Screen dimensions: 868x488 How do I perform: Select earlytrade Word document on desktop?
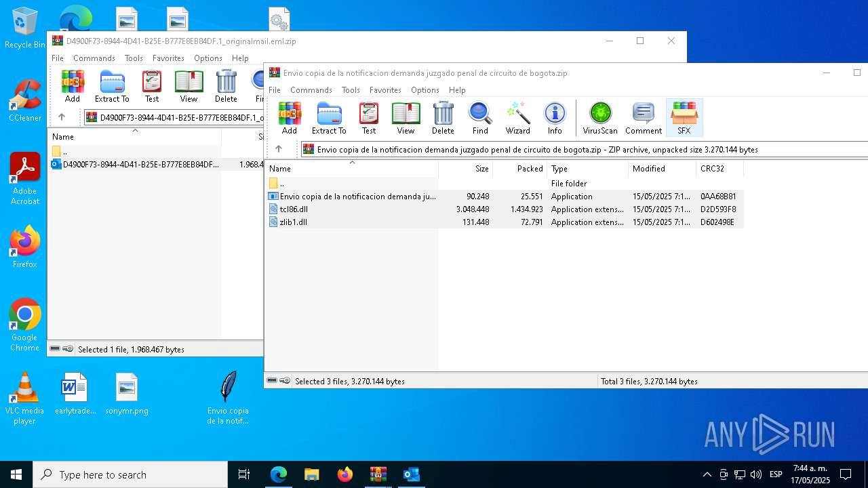(75, 394)
